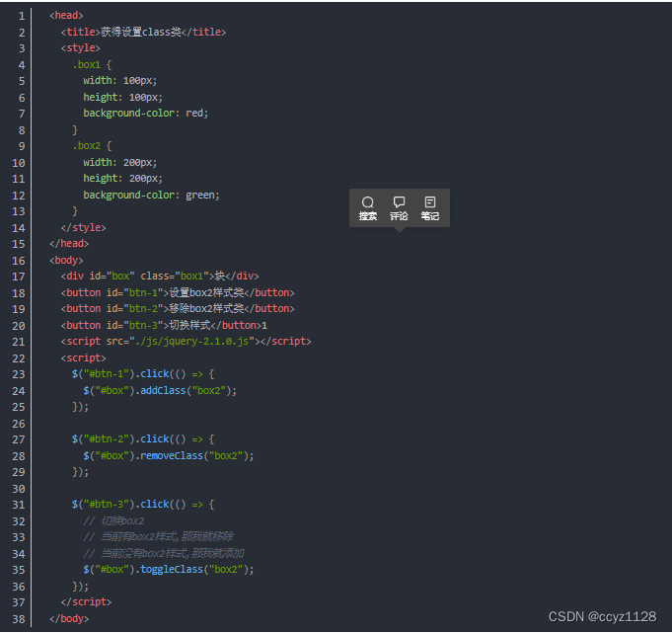Select the opening style tag on line 3
Viewport: 672px width, 634px height.
click(81, 48)
